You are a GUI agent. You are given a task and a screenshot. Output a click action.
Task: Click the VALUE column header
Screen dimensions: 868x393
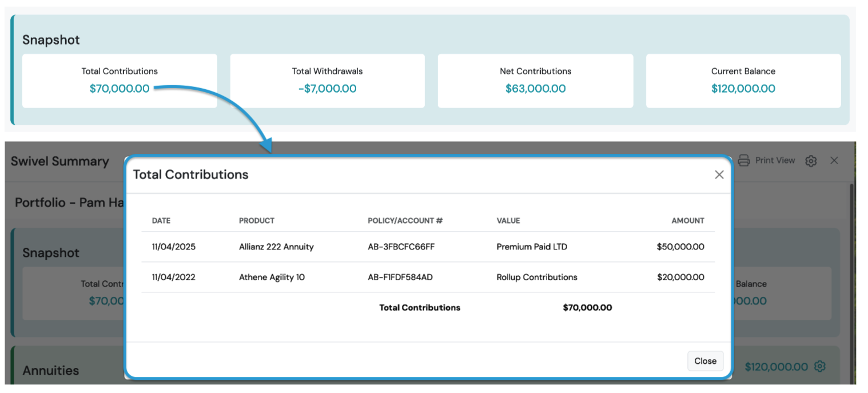pos(508,221)
